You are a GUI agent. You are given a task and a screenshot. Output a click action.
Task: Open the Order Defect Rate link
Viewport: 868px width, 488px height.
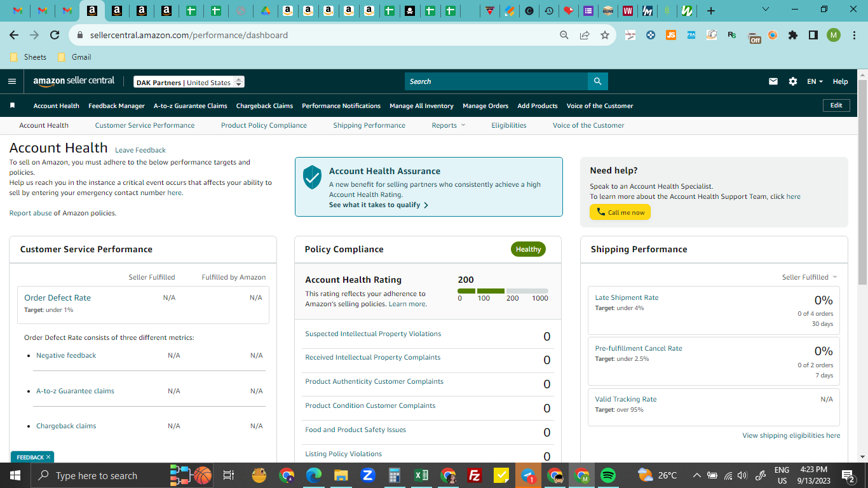tap(57, 297)
